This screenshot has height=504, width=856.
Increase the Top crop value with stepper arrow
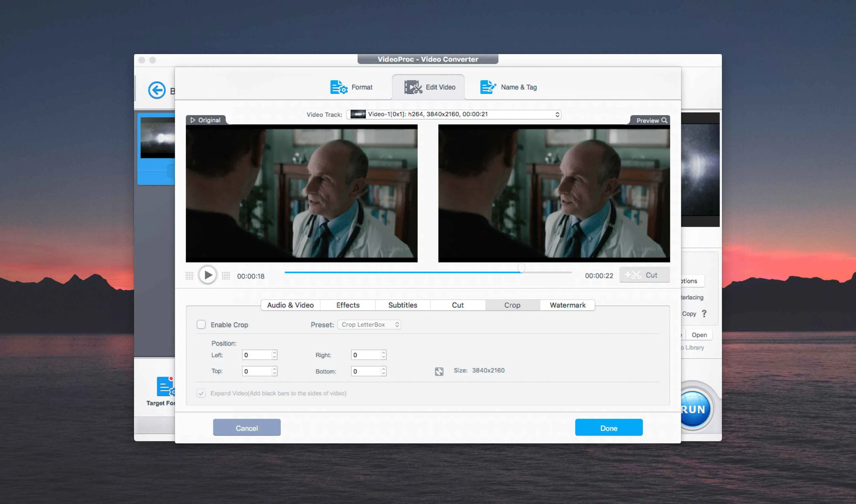pos(274,369)
